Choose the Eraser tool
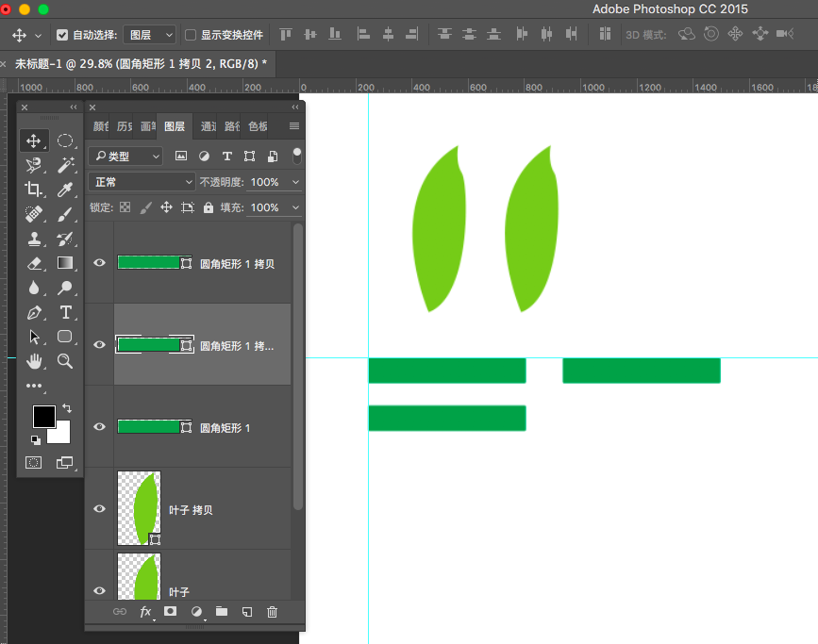Viewport: 818px width, 644px height. tap(34, 263)
